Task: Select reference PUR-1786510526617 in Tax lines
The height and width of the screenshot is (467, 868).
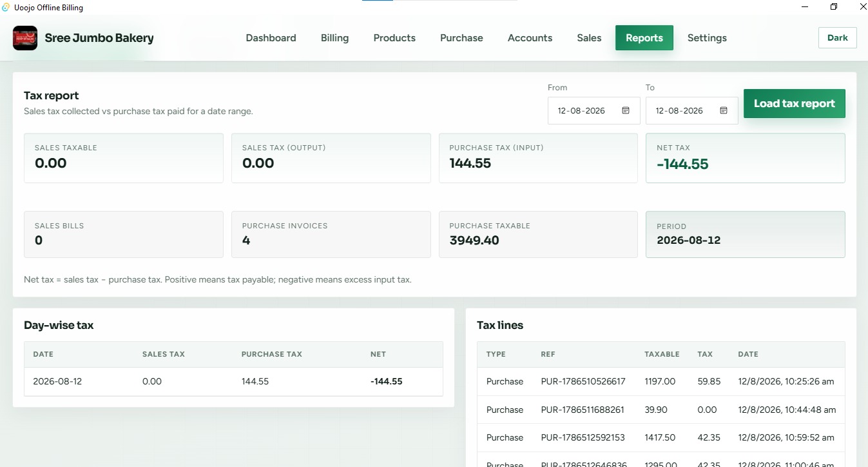Action: (x=583, y=382)
